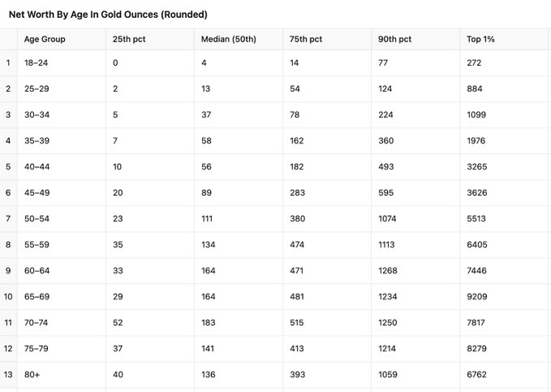This screenshot has width=551, height=392.
Task: Select 90th pct value for ages 50–54
Action: click(x=388, y=219)
